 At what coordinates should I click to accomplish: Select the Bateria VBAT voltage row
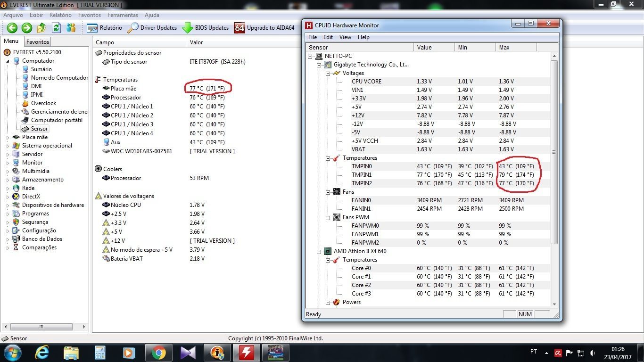coord(126,259)
